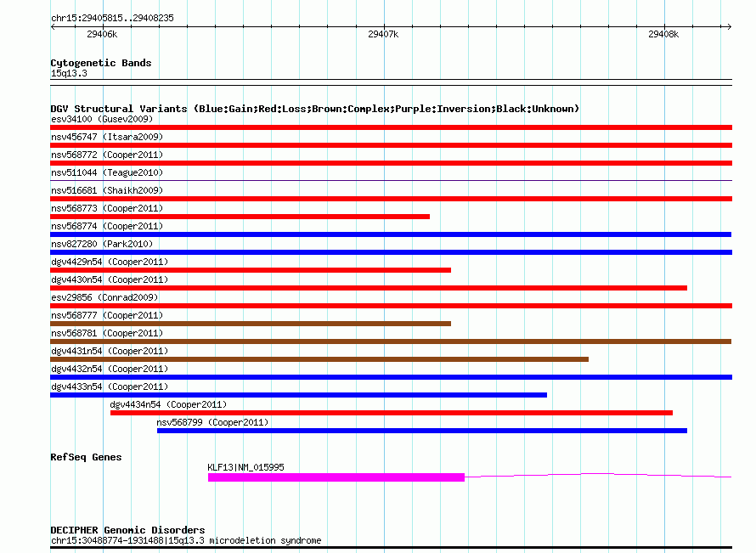Image resolution: width=756 pixels, height=553 pixels.
Task: Select the red bar under dgv4434n54
Action: click(x=392, y=413)
